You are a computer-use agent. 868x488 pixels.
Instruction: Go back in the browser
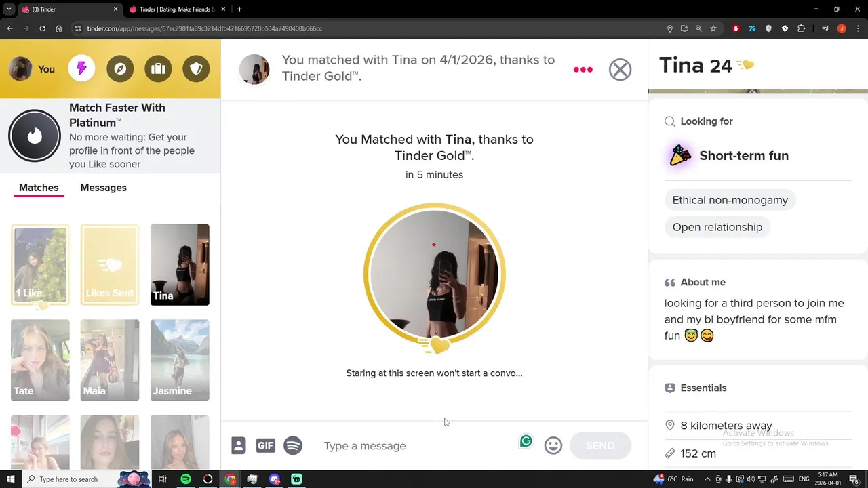point(9,28)
